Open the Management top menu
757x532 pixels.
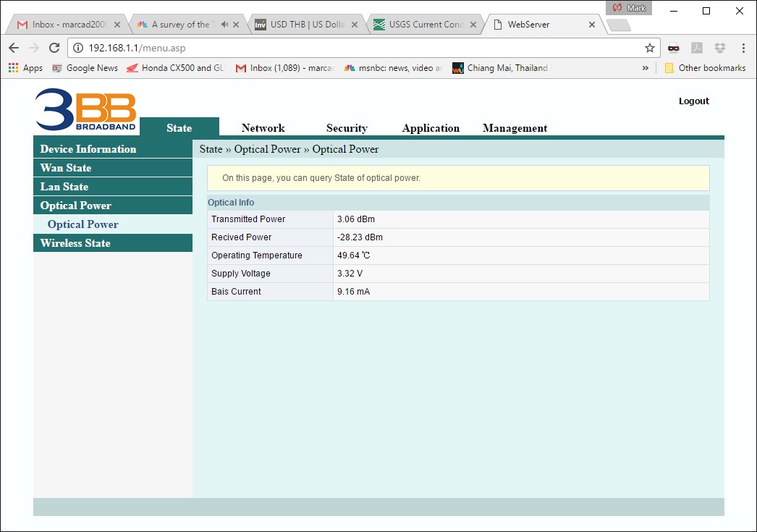pos(515,128)
